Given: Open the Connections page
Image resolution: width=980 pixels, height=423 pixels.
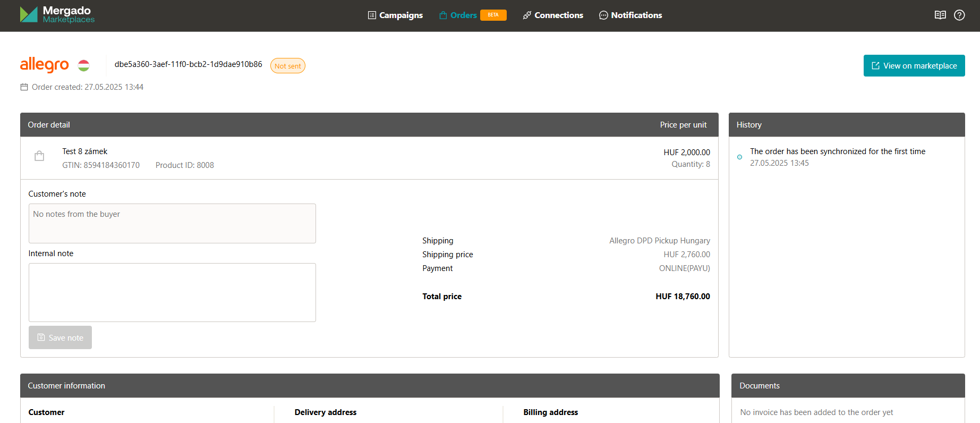Looking at the screenshot, I should (x=553, y=15).
